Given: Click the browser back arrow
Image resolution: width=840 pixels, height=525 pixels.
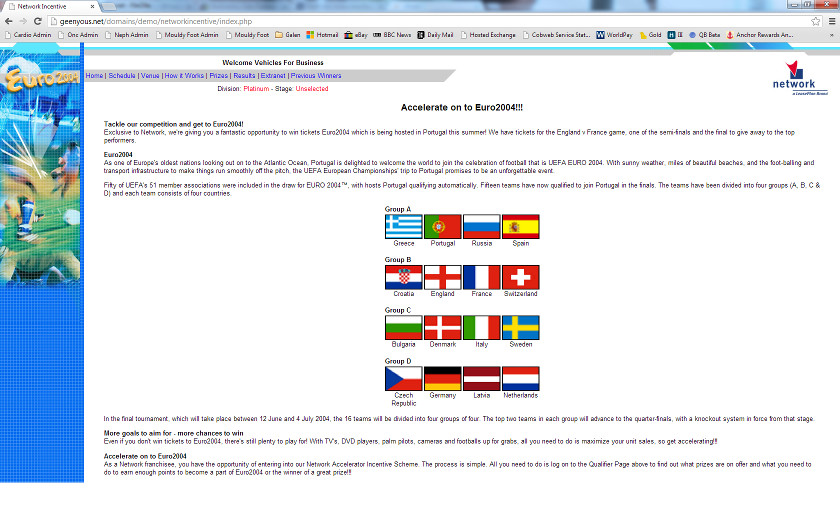Looking at the screenshot, I should 9,21.
